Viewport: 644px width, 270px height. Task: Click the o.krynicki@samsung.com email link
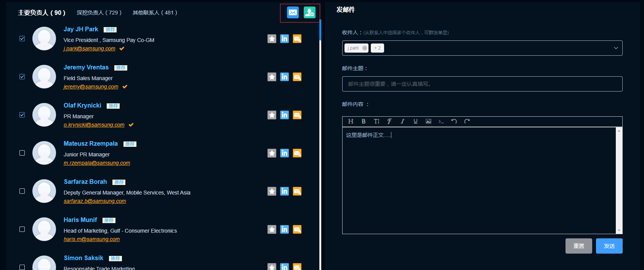click(x=94, y=125)
